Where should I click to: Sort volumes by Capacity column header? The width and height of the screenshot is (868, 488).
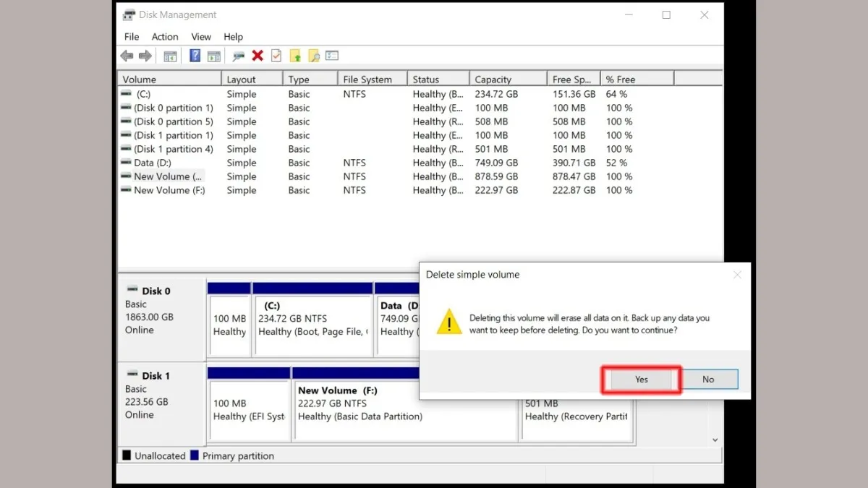(493, 80)
